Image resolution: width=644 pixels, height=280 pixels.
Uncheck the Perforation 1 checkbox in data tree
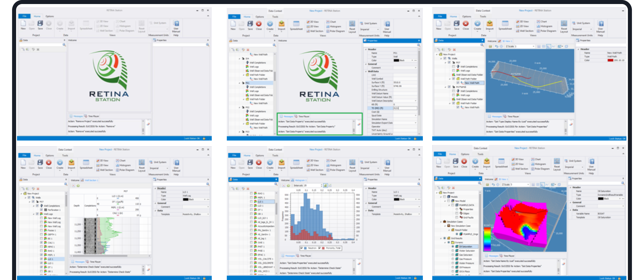pyautogui.click(x=42, y=210)
